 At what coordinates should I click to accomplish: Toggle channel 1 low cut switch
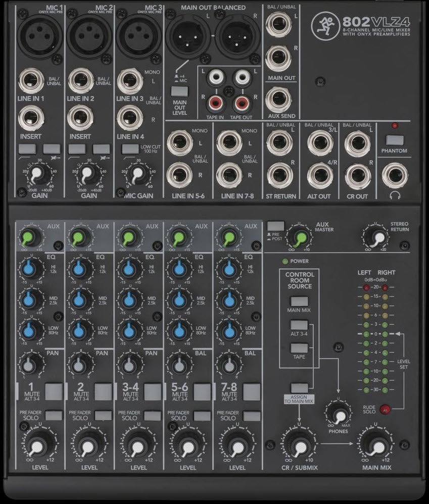(x=27, y=149)
